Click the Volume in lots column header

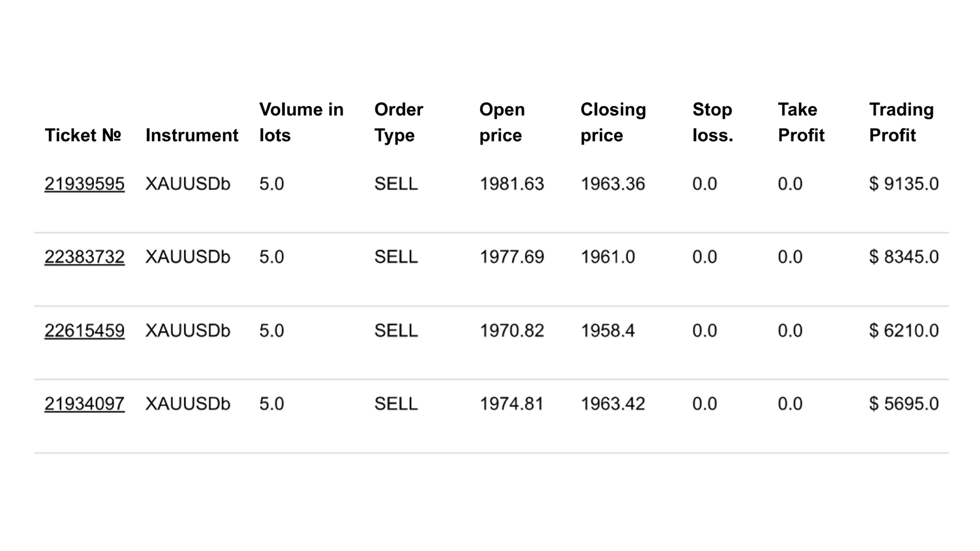click(301, 122)
